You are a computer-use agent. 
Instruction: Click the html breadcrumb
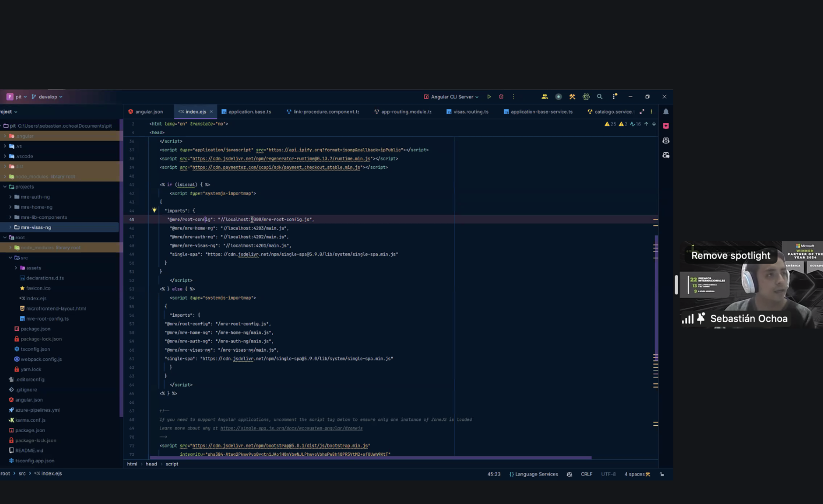tap(132, 464)
